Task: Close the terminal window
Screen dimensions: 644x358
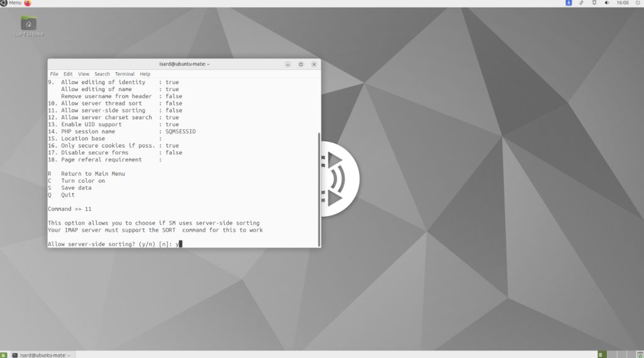Action: [x=314, y=65]
